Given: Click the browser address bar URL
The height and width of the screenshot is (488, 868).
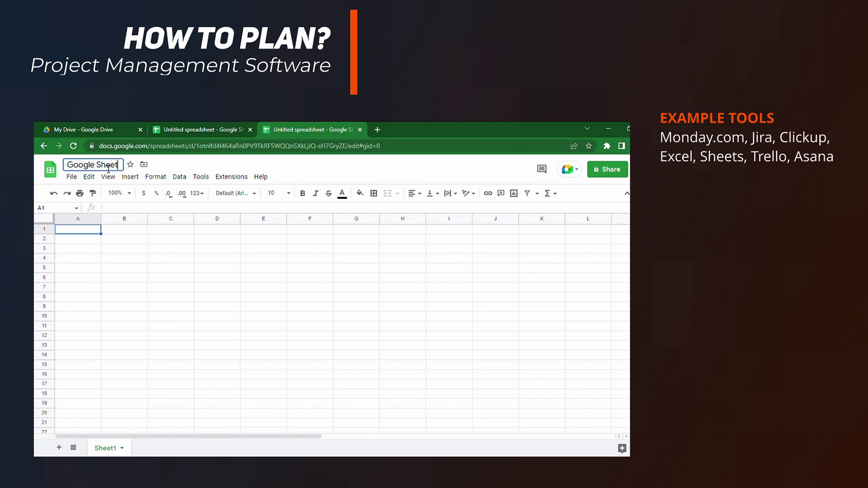Looking at the screenshot, I should [x=240, y=146].
